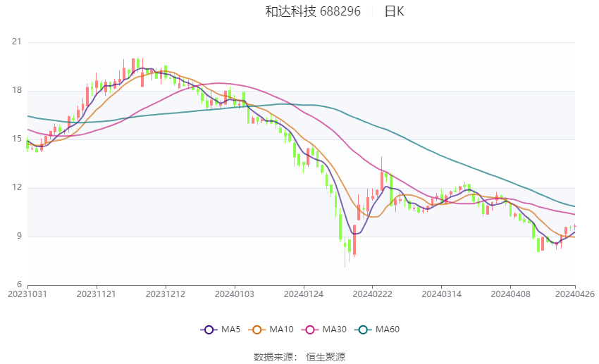Click the 6 price axis label

(19, 284)
